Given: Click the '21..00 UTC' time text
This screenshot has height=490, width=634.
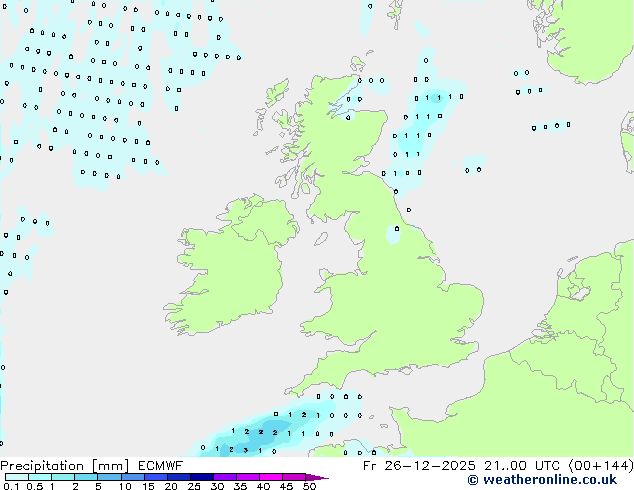Looking at the screenshot, I should point(522,466).
